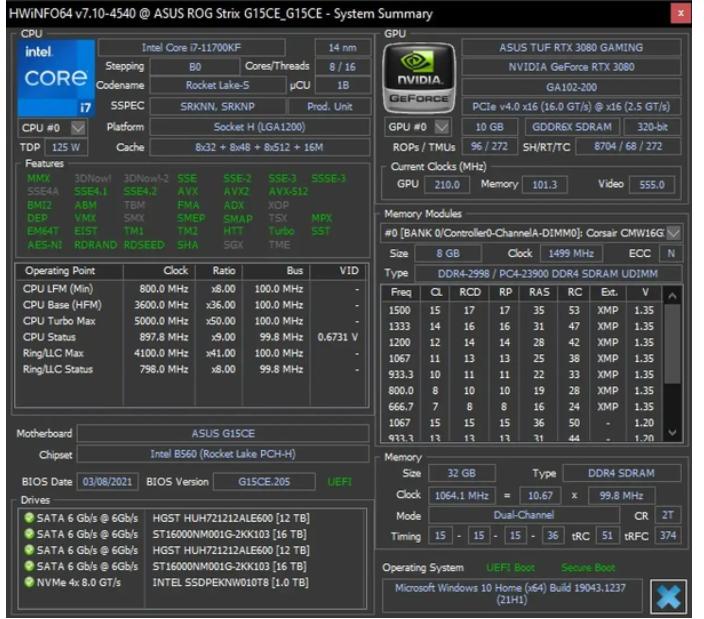Click the Operating Point column header
704x619 pixels.
(70, 271)
